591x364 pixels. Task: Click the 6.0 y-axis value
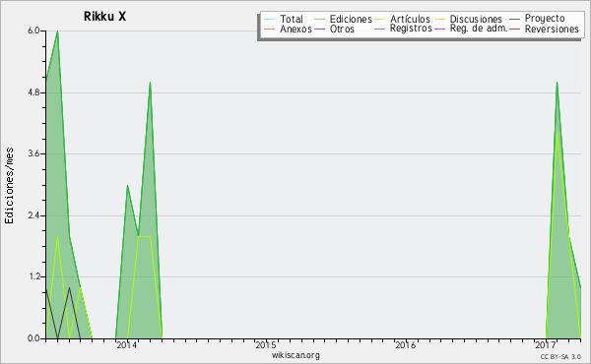coord(33,30)
